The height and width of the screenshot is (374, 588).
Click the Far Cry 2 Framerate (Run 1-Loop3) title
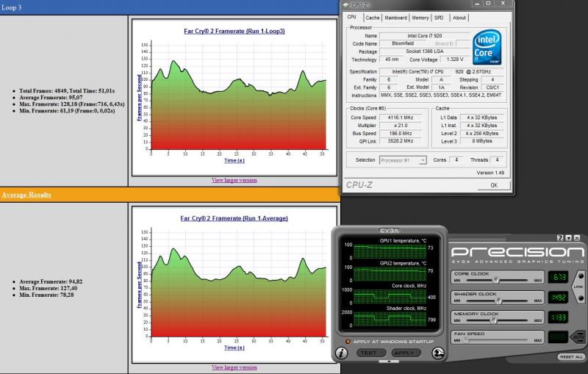(x=234, y=31)
